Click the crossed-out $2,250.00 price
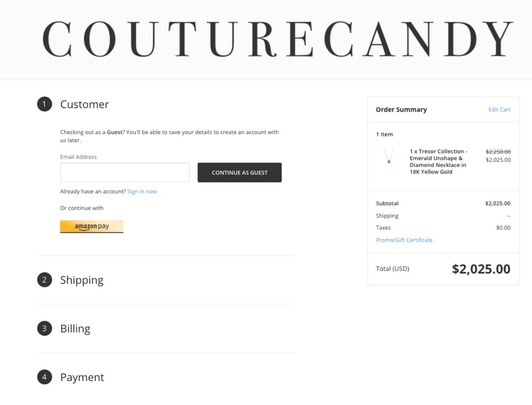Image resolution: width=532 pixels, height=405 pixels. (x=498, y=152)
